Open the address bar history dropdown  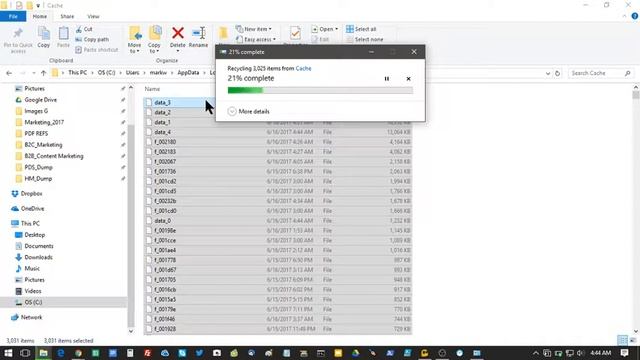pyautogui.click(x=548, y=73)
